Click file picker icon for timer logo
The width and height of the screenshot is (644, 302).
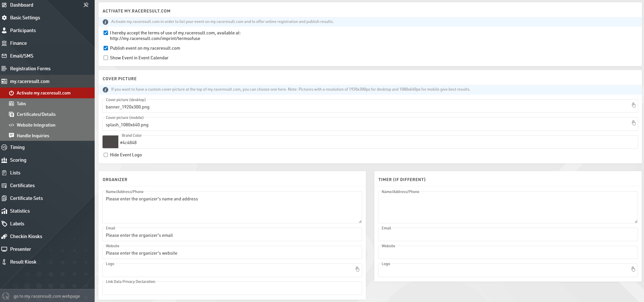(x=633, y=269)
